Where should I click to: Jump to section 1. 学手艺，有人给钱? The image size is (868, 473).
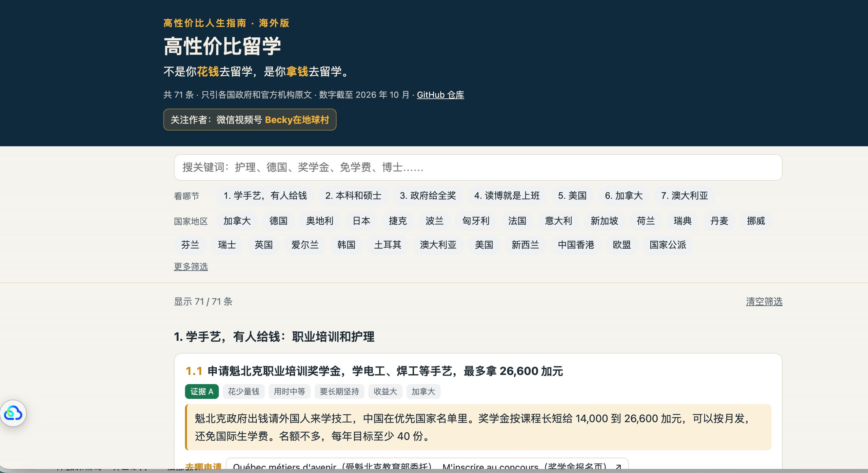tap(265, 195)
